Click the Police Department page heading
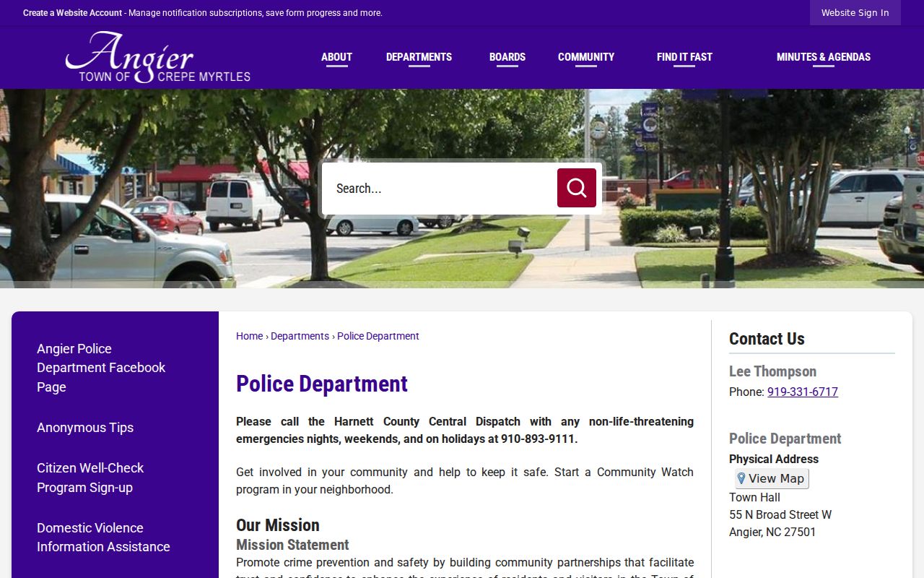The width and height of the screenshot is (924, 578). click(x=322, y=384)
